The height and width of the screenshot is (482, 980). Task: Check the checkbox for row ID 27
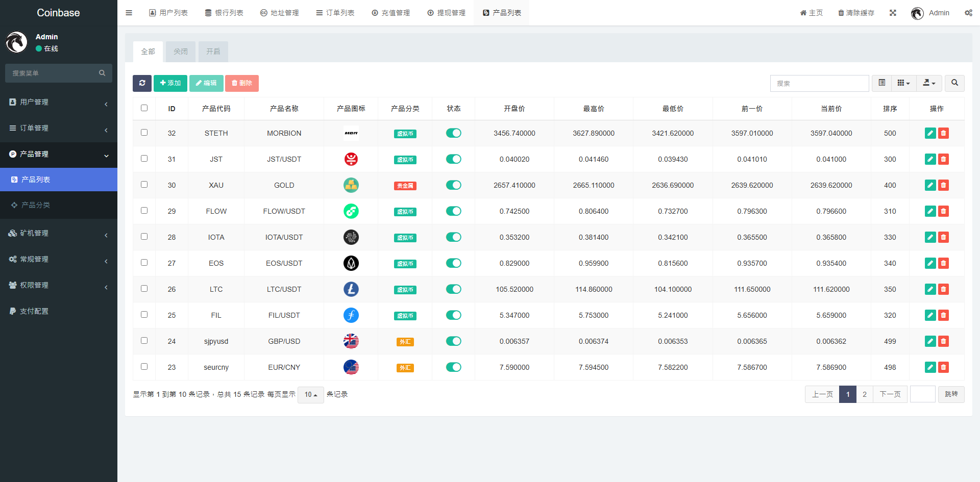coord(144,263)
